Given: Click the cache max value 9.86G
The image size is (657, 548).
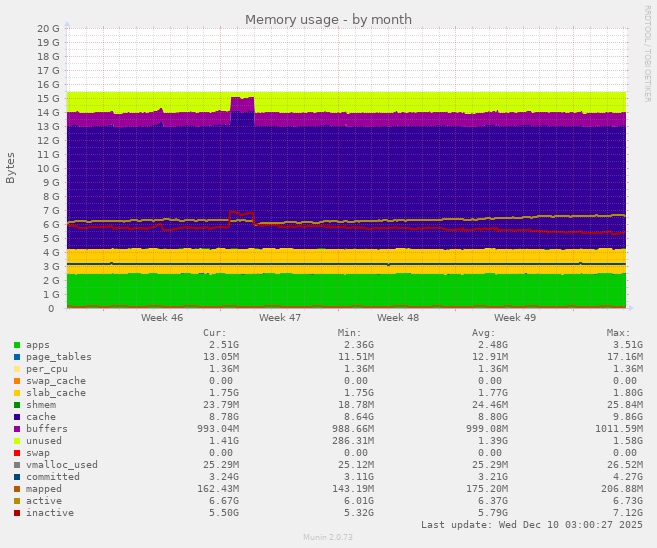Looking at the screenshot, I should coord(628,417).
